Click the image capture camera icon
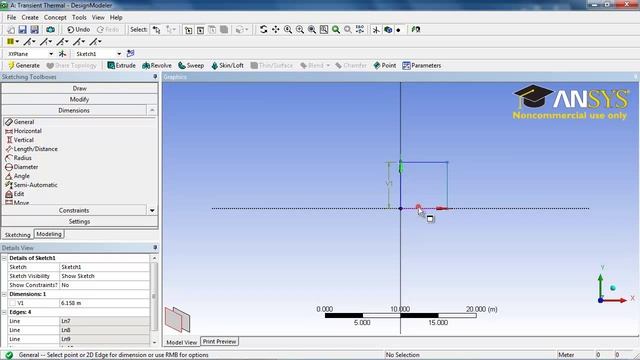 click(50, 29)
